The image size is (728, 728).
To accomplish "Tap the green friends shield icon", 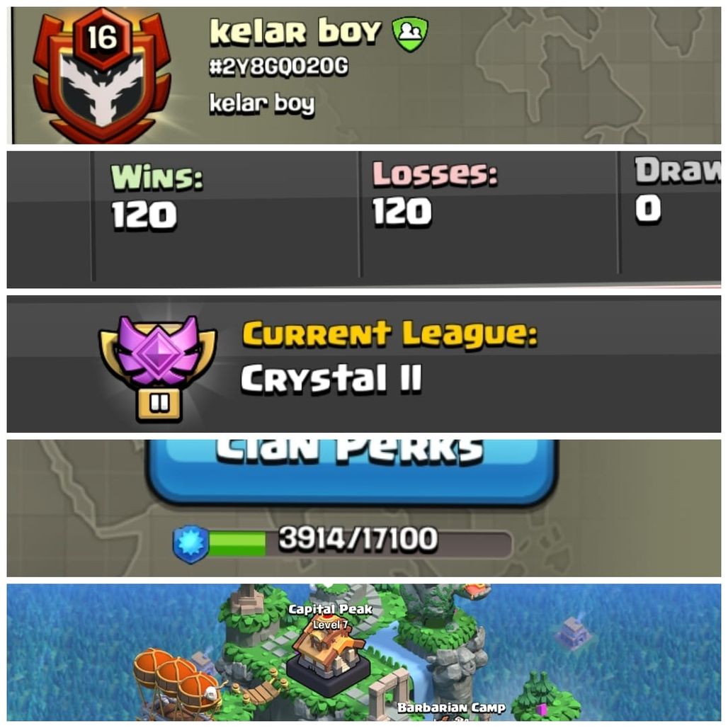I will point(410,34).
